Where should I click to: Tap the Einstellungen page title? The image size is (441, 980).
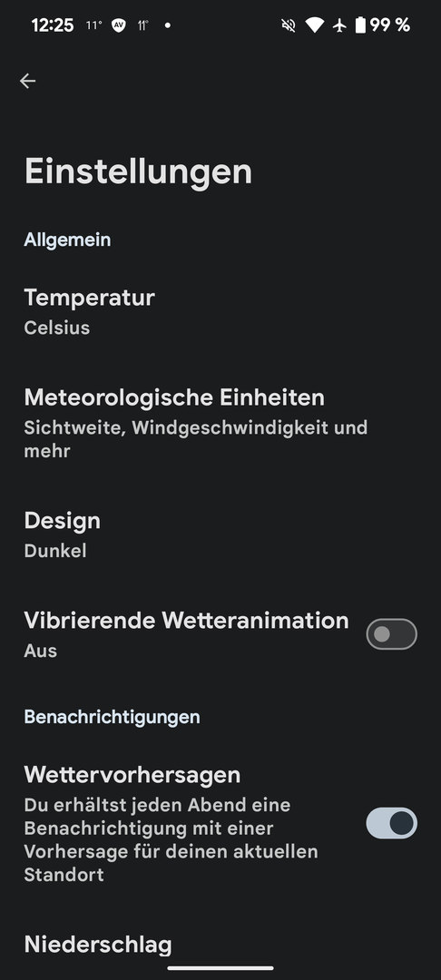click(x=138, y=171)
